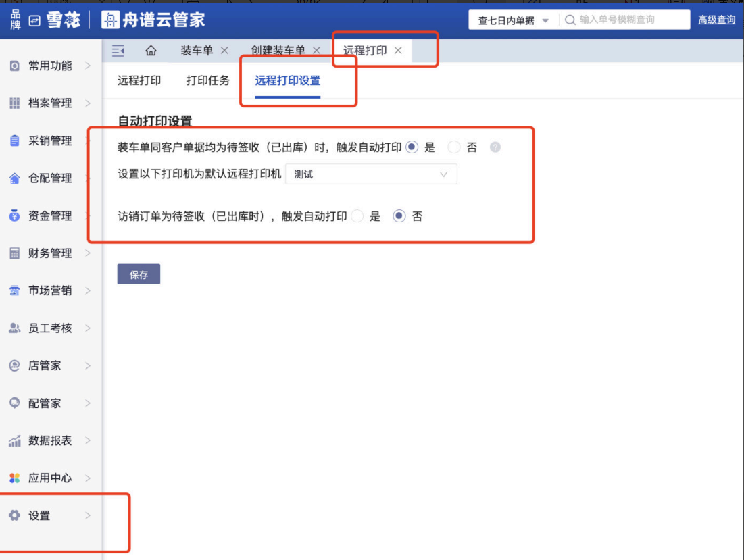Click the 保存 button
Viewport: 744px width, 560px height.
(x=139, y=274)
